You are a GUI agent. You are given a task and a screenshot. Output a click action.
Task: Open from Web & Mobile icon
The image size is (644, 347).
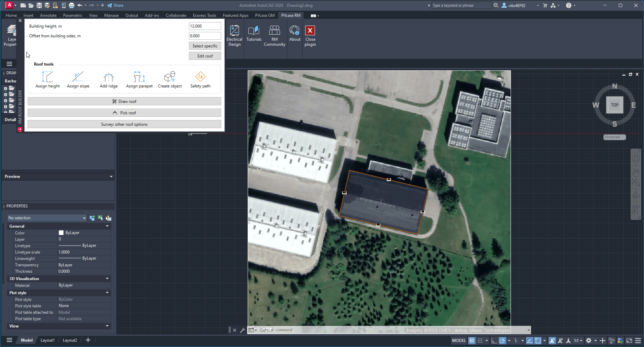tap(55, 5)
